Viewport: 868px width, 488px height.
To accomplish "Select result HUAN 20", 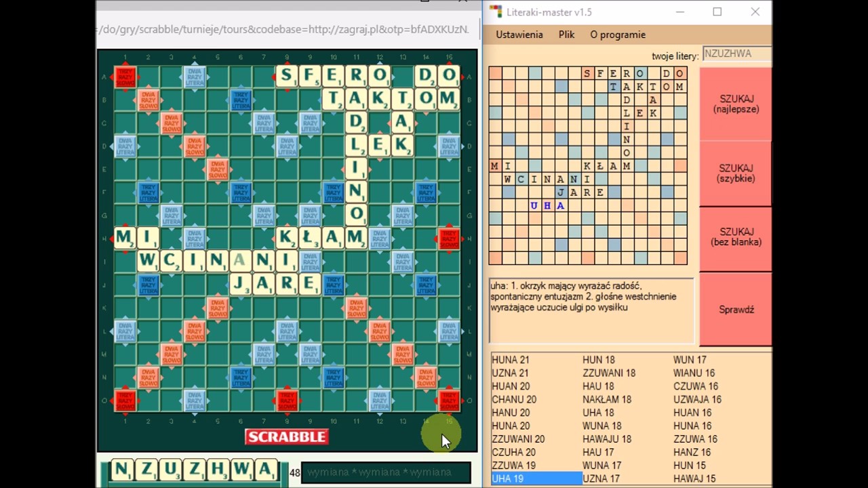I will click(x=511, y=386).
